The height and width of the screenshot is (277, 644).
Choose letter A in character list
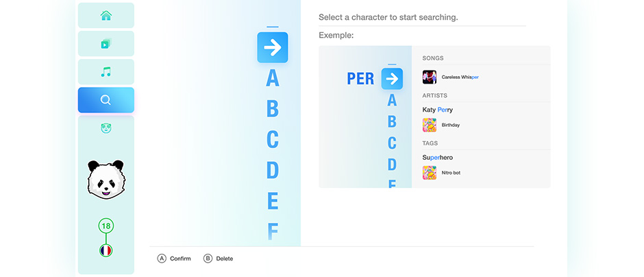point(273,78)
